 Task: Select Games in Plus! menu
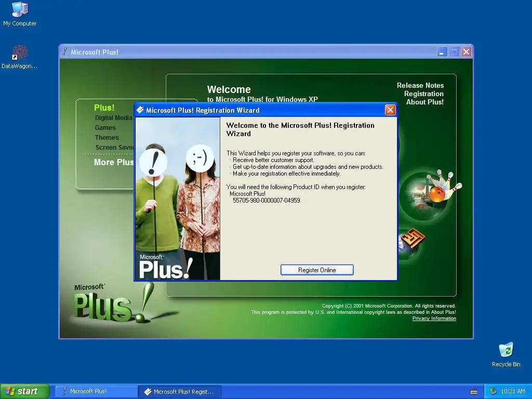click(x=105, y=128)
